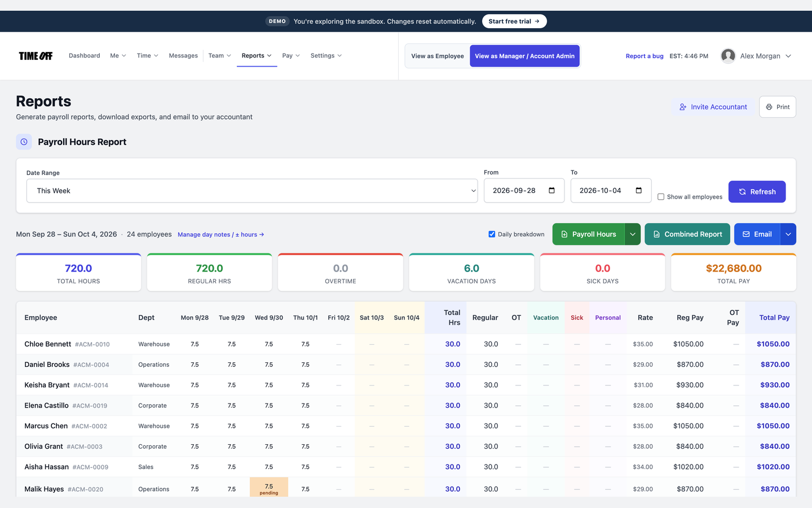Open calendar picker in From date field
812x508 pixels.
coord(551,190)
